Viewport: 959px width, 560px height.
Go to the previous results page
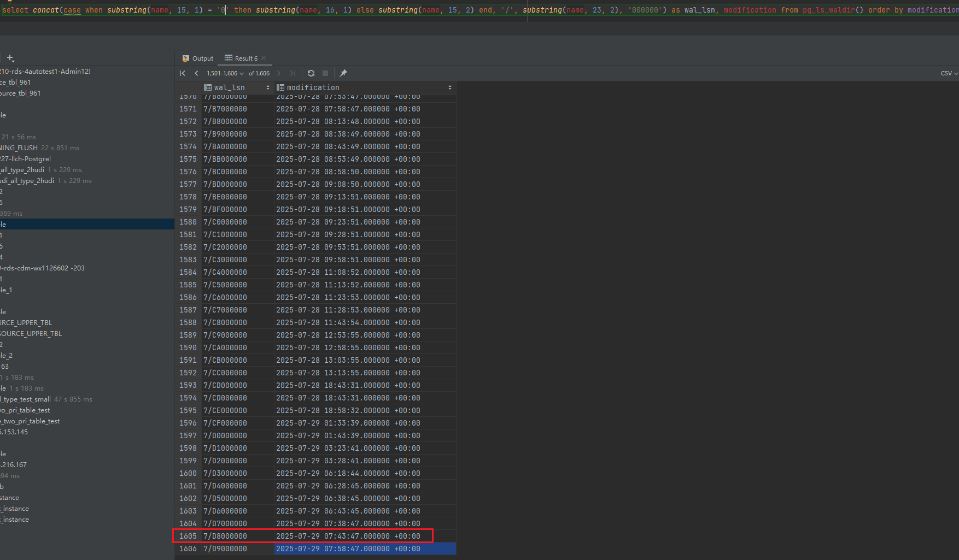[x=196, y=73]
